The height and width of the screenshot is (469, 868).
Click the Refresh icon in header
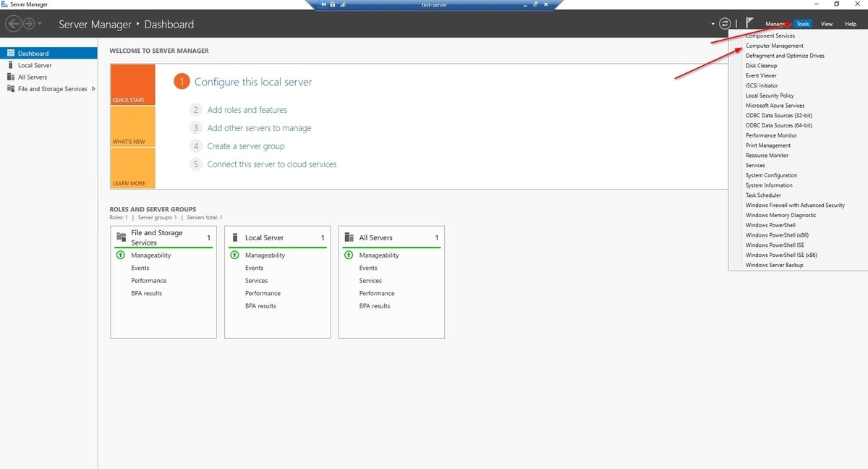pos(725,24)
